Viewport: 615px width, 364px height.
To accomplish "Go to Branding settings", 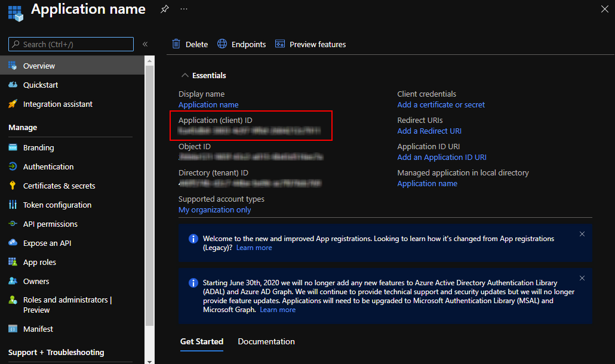I will click(38, 147).
